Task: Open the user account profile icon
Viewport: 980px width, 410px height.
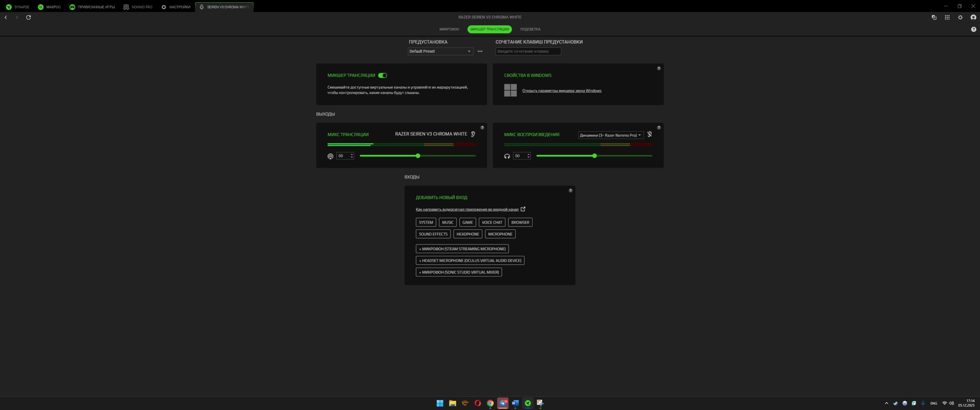Action: (x=973, y=17)
